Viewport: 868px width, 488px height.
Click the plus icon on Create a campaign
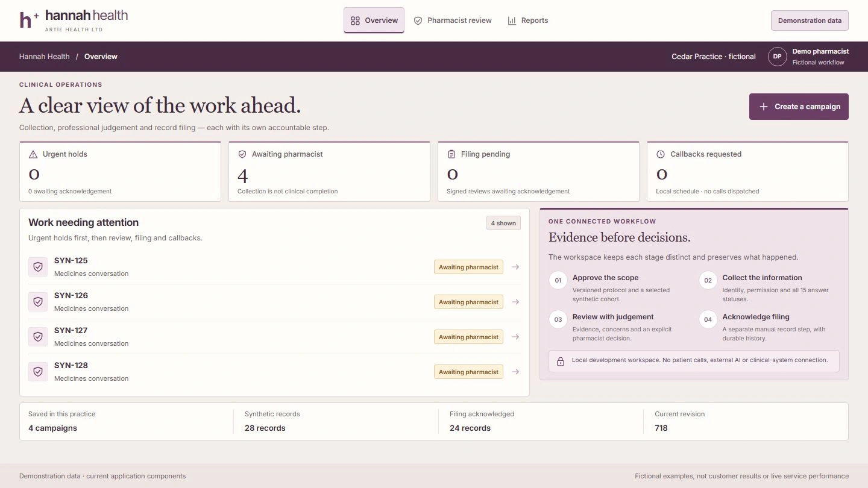pos(764,107)
